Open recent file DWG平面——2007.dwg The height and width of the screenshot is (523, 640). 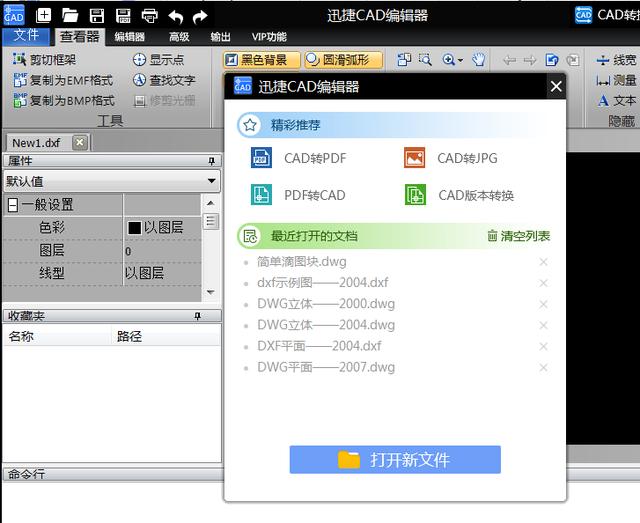[x=326, y=367]
